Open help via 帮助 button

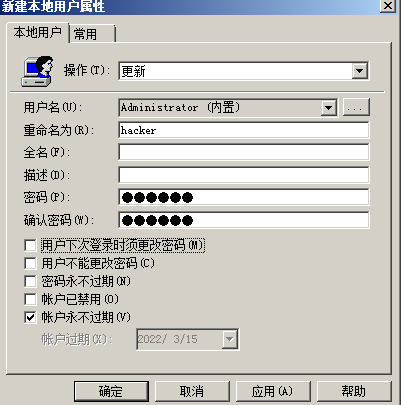[354, 391]
